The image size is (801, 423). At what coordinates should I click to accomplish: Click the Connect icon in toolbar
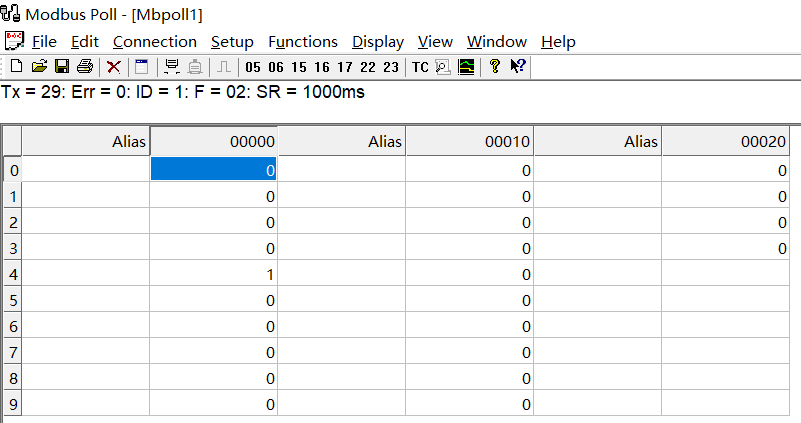tap(172, 67)
